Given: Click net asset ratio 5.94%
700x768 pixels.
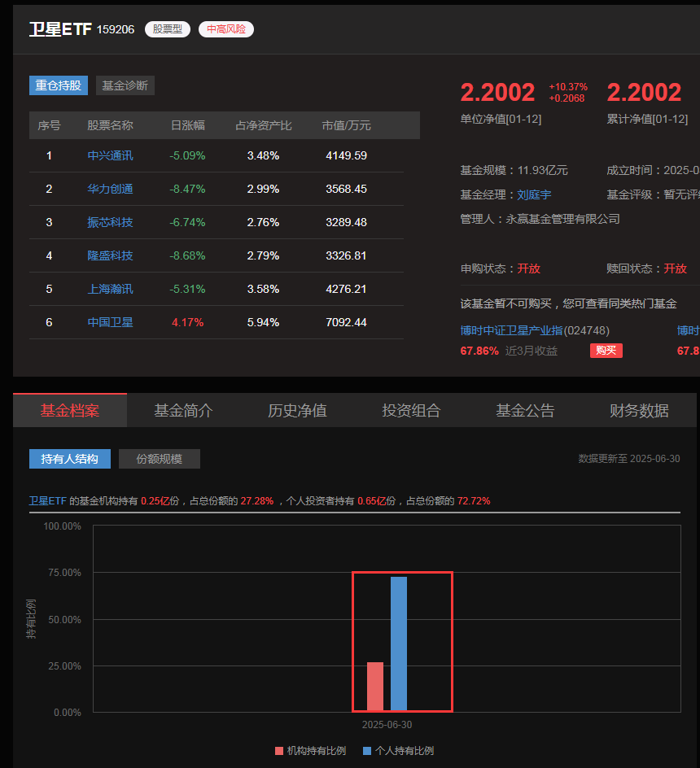Looking at the screenshot, I should coord(263,322).
